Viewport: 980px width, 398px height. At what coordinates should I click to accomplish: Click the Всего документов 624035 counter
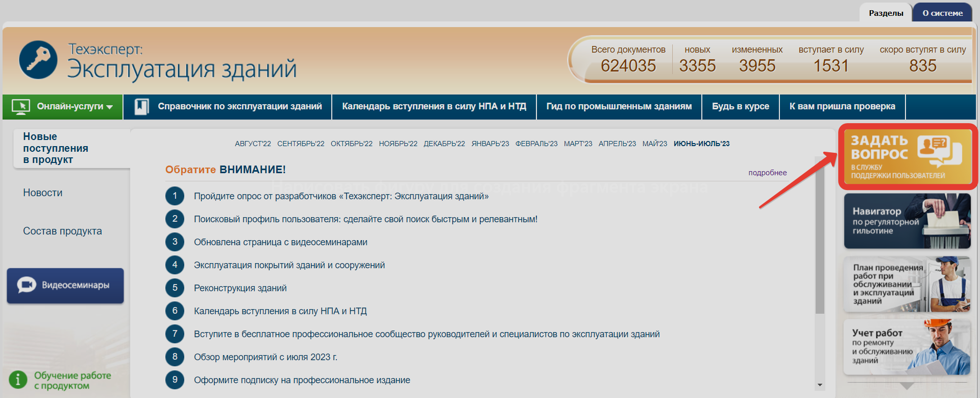pos(628,59)
